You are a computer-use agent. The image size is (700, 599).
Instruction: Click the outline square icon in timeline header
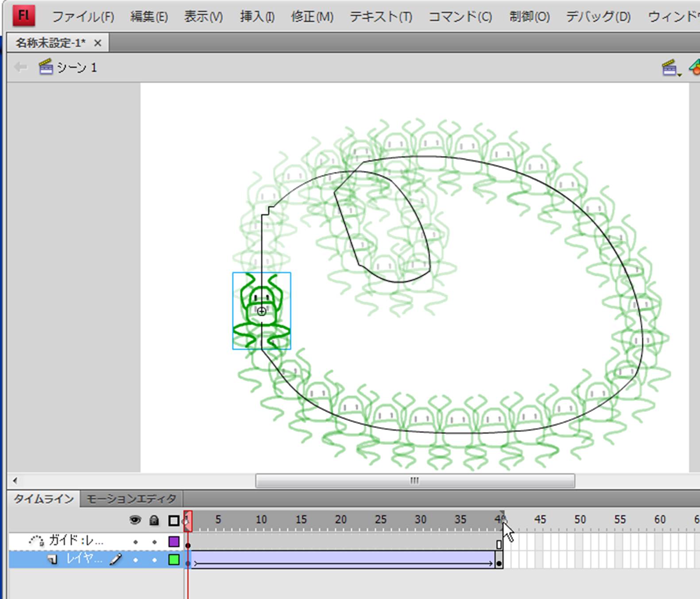(174, 520)
